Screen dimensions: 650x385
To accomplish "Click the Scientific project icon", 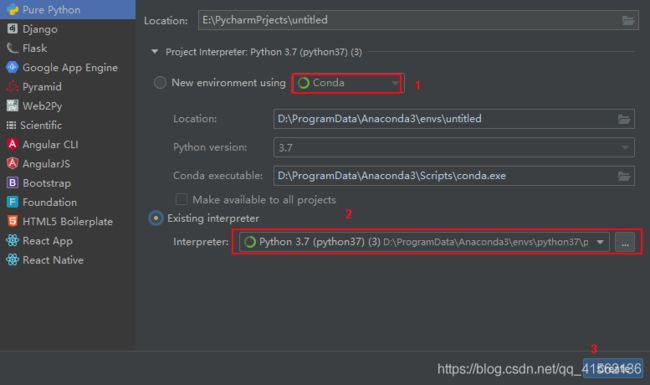I will coord(11,125).
